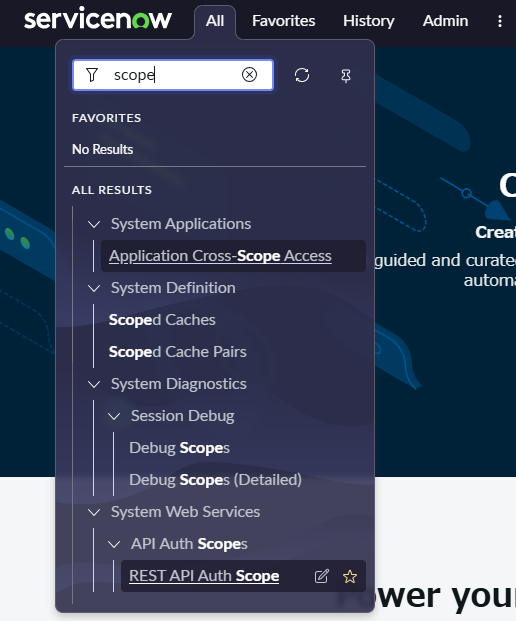This screenshot has height=621, width=516.
Task: Click the System Definition label
Action: point(173,288)
